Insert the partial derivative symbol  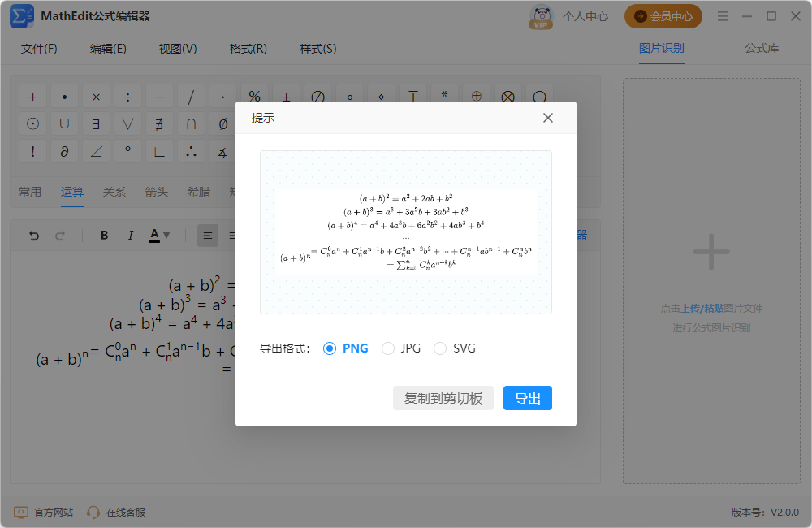64,151
